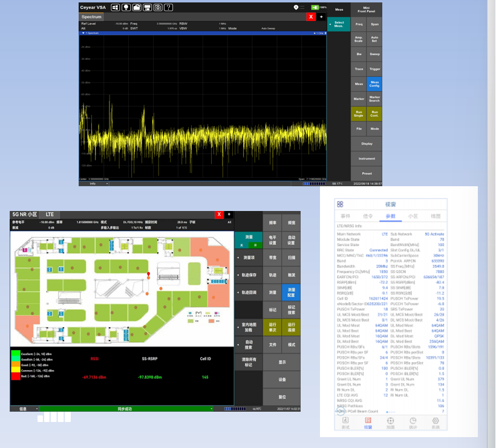This screenshot has width=496, height=448.
Task: Expand the 轨迹保存 submenu
Action: pyautogui.click(x=249, y=274)
